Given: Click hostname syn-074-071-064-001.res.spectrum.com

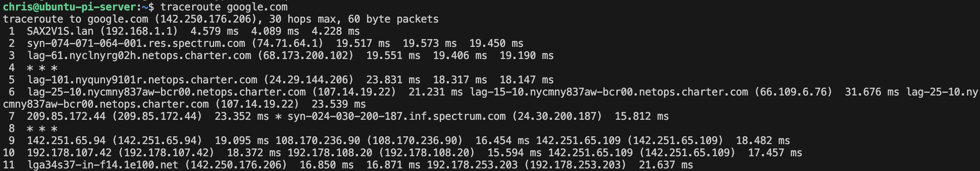Looking at the screenshot, I should 136,43.
